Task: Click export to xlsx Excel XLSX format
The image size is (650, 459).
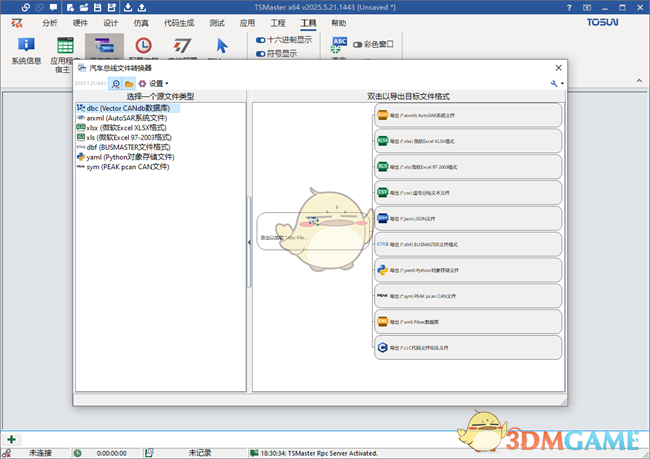Action: pos(468,141)
